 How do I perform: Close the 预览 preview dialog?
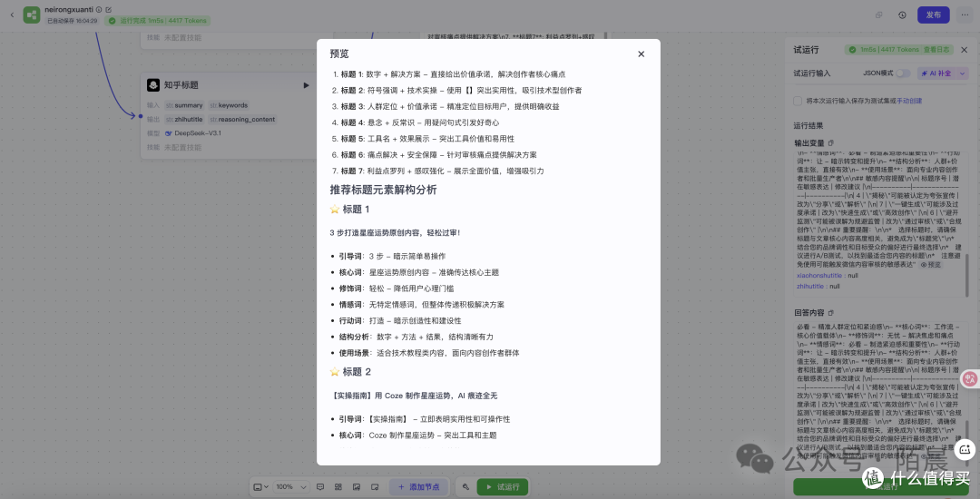pyautogui.click(x=641, y=54)
